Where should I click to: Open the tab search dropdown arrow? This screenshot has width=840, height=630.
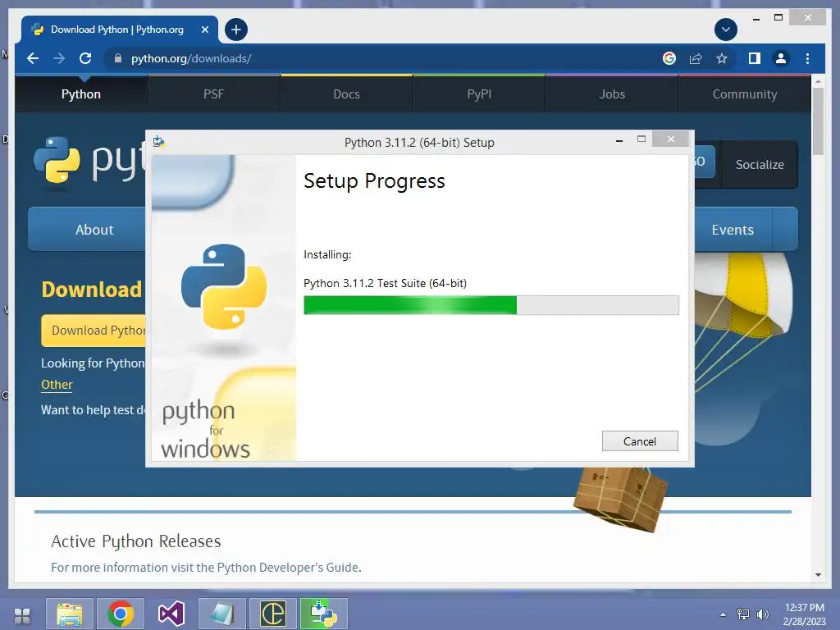tap(725, 30)
